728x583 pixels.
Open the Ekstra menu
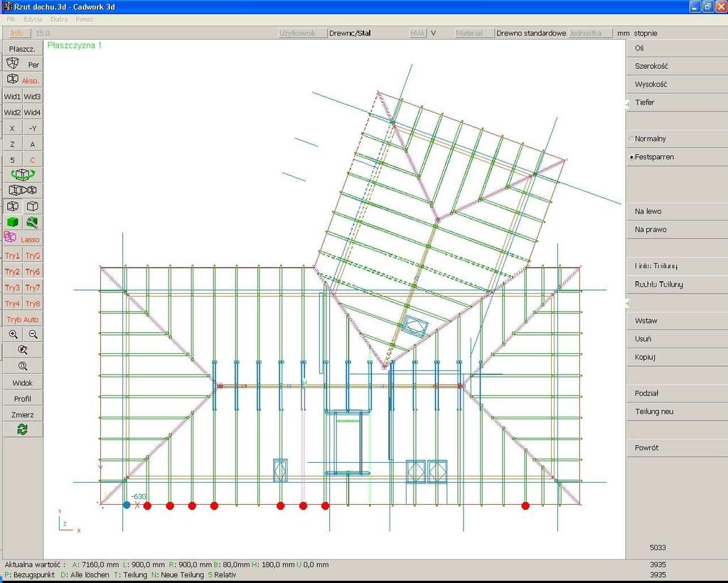pos(59,19)
